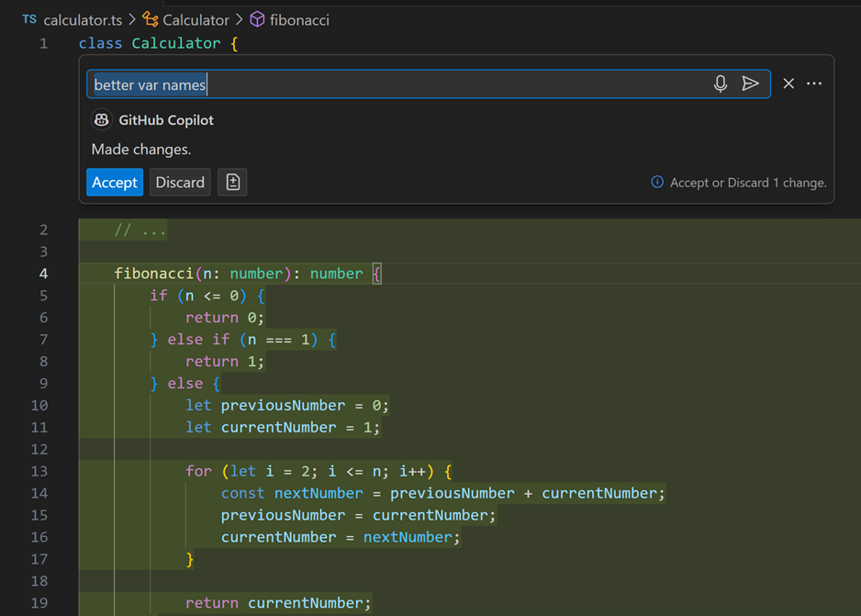861x616 pixels.
Task: Click 'let previousNumber = 0;' on line 10
Action: click(x=287, y=406)
